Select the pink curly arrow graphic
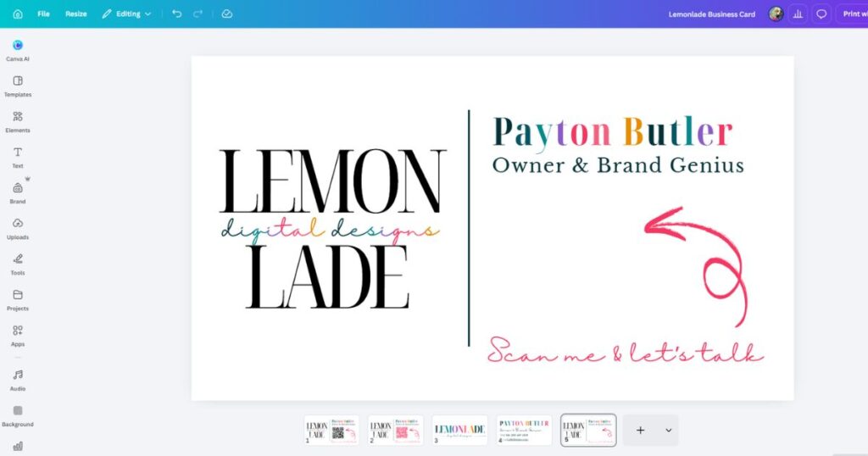Viewport: 868px width, 456px height. click(x=697, y=266)
